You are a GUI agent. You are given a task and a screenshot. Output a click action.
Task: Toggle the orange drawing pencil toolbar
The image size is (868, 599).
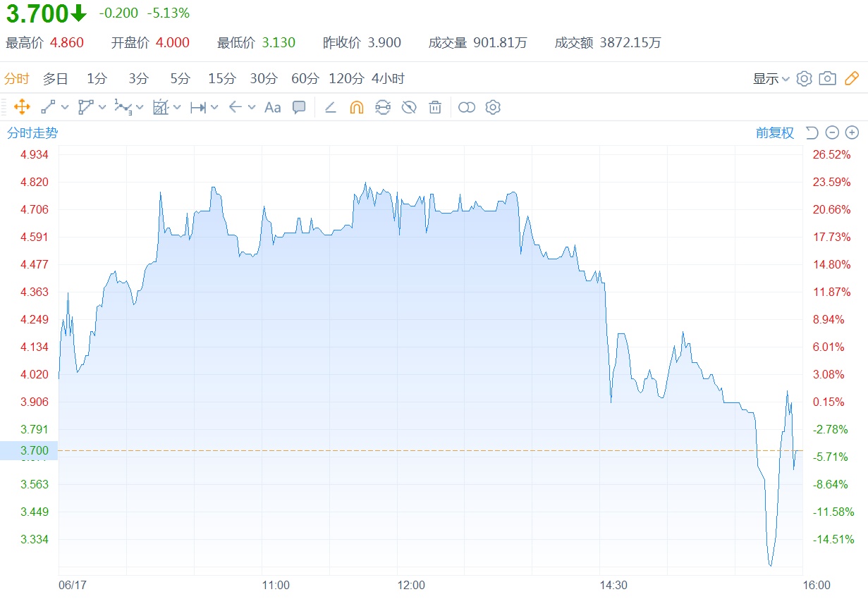tap(852, 78)
